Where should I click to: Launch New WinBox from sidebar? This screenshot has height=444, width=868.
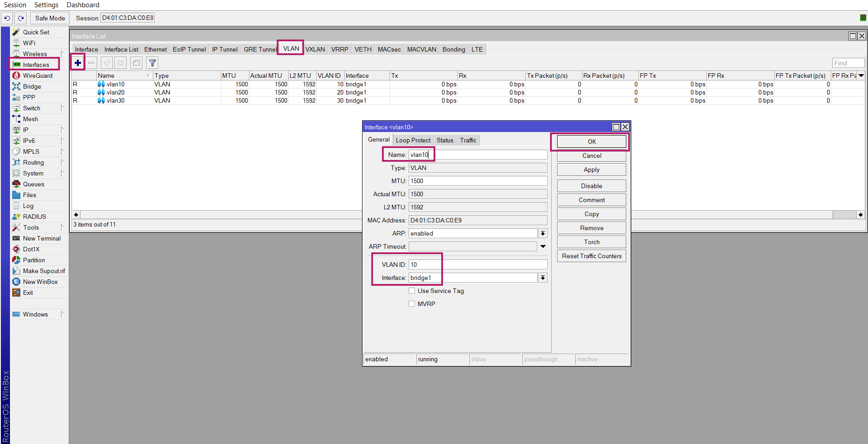(x=40, y=282)
